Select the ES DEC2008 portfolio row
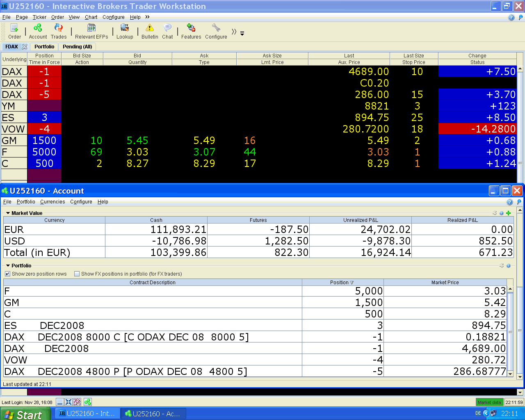 click(255, 326)
